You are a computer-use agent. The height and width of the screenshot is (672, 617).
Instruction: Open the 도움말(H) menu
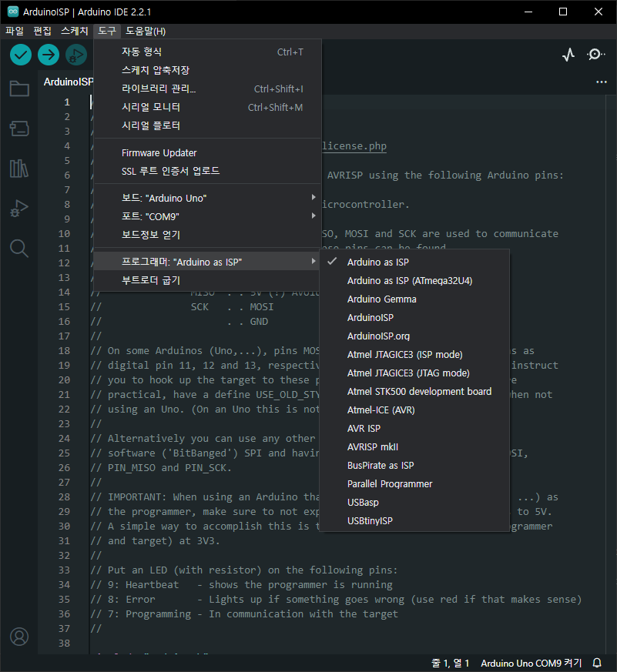(x=146, y=31)
